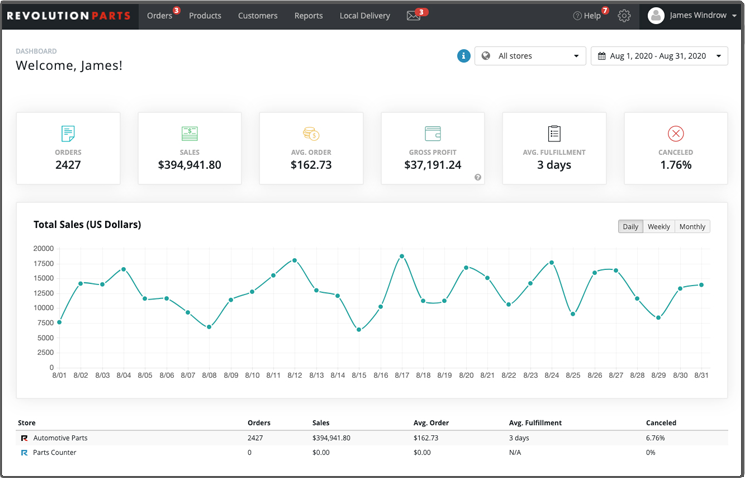745x478 pixels.
Task: Click the Gross Profit wallet icon
Action: [432, 134]
